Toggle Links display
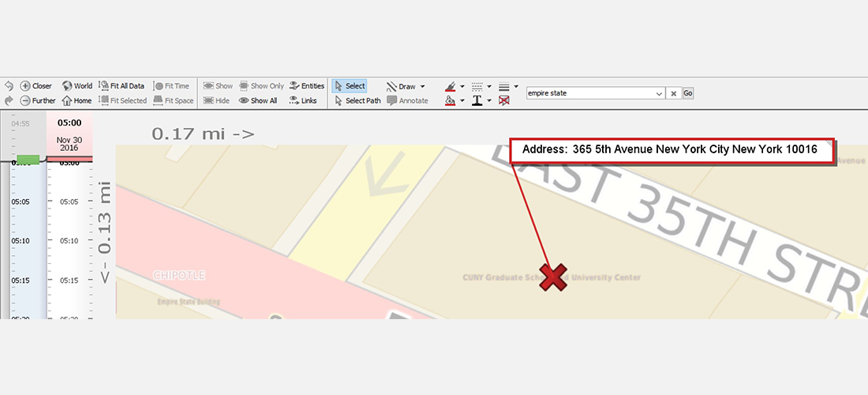 pos(303,100)
